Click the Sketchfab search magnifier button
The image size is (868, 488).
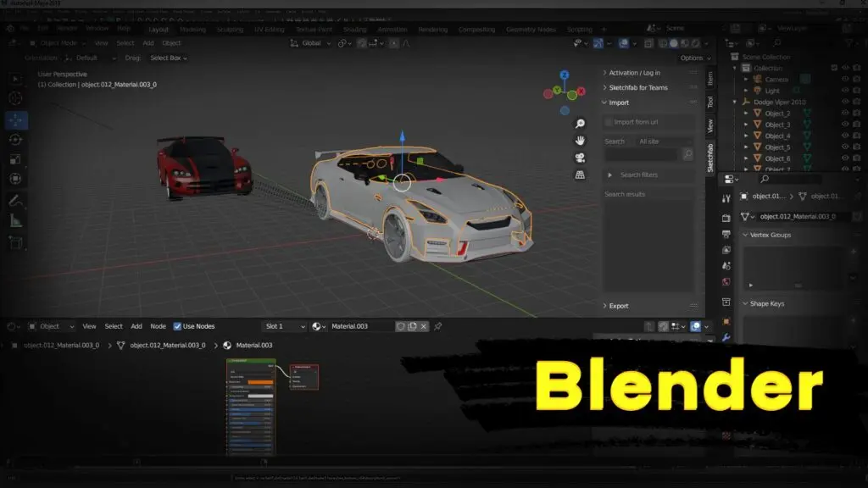687,154
